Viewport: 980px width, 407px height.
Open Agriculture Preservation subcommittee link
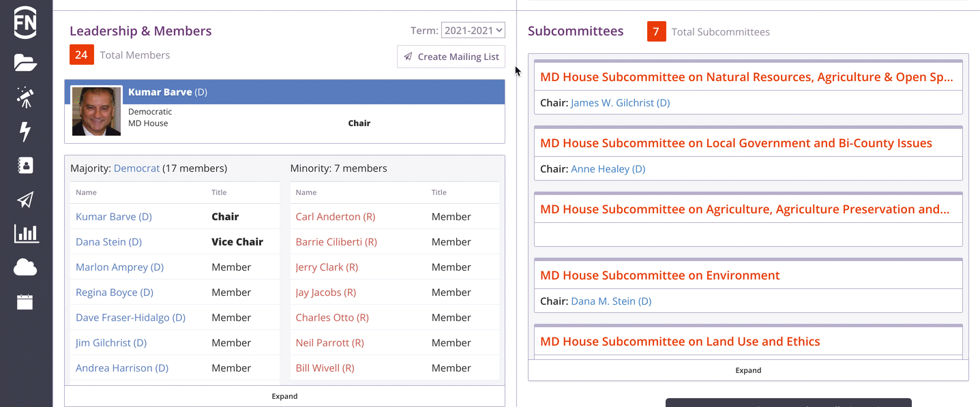click(745, 209)
